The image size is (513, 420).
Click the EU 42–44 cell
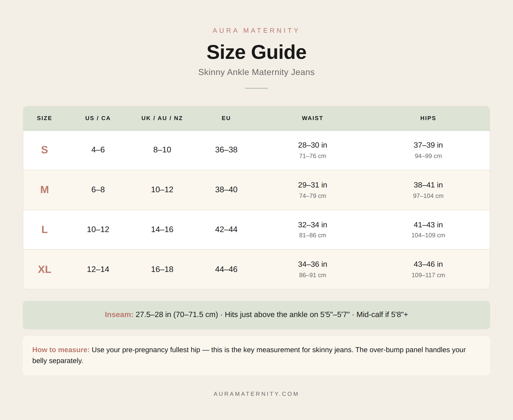pos(226,229)
